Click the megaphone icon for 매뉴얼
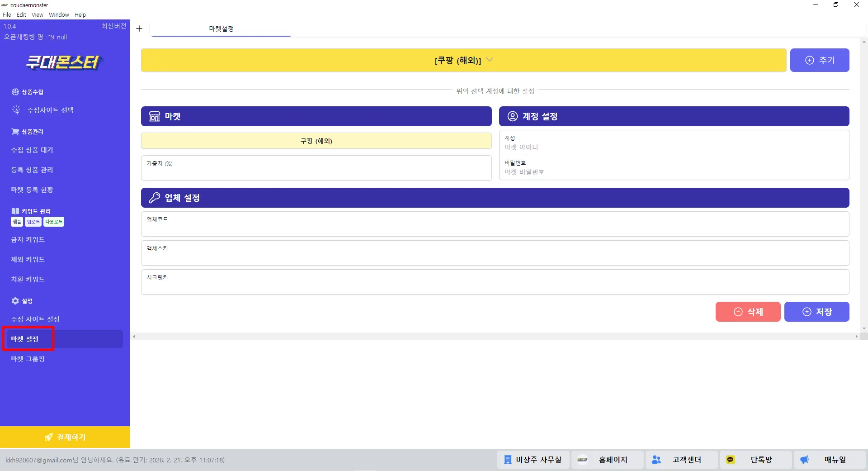The height and width of the screenshot is (471, 868). click(x=805, y=460)
